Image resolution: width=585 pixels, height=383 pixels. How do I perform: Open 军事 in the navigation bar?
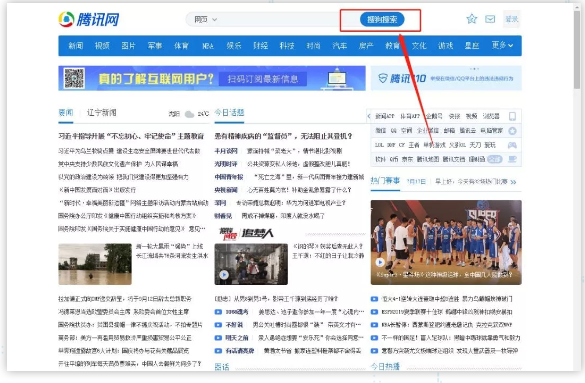(x=155, y=45)
